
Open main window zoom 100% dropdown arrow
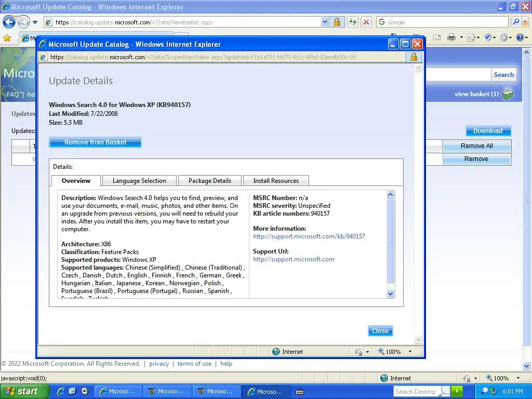pos(518,378)
